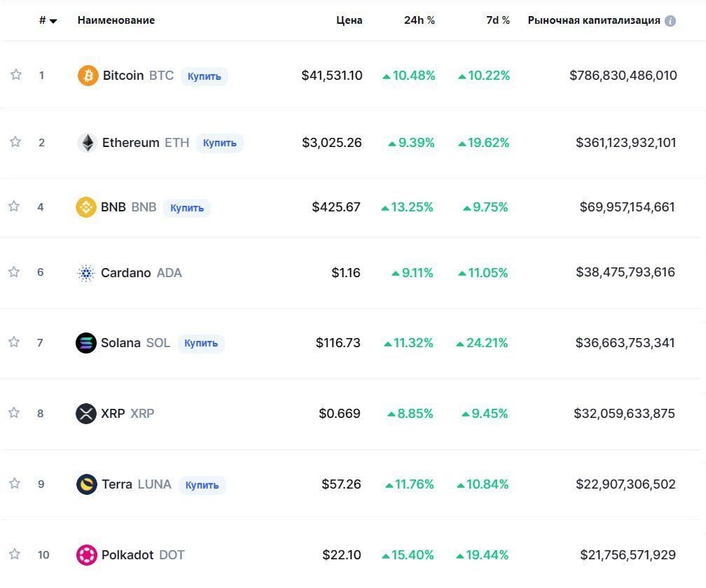Click the Solana striped logo icon
Viewport: 706px width, 588px height.
coord(86,343)
